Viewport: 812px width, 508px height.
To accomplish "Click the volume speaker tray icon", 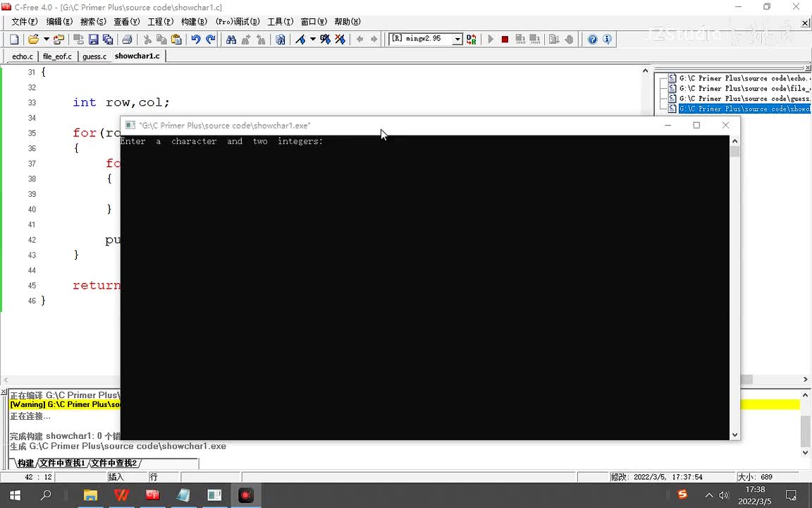I will pyautogui.click(x=724, y=495).
